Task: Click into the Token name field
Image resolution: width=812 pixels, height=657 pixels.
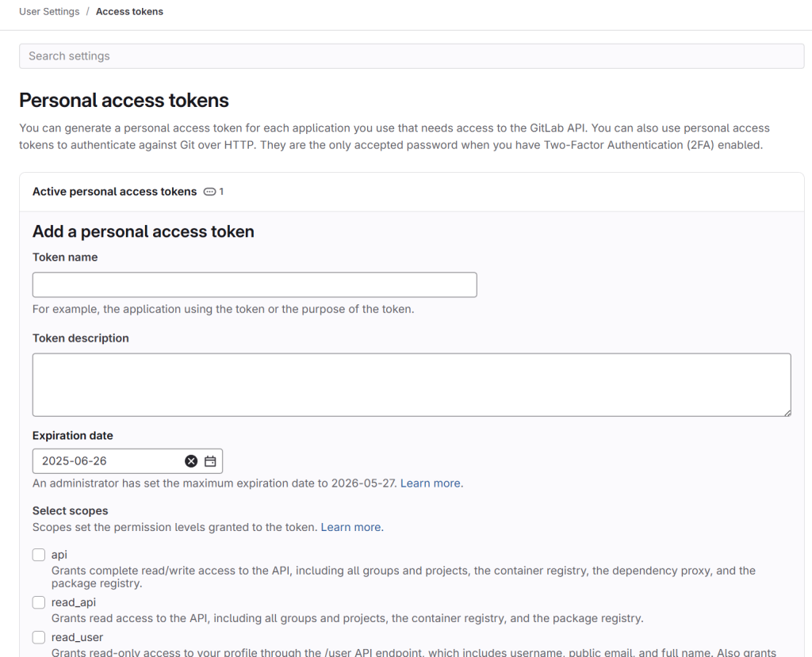Action: point(255,285)
